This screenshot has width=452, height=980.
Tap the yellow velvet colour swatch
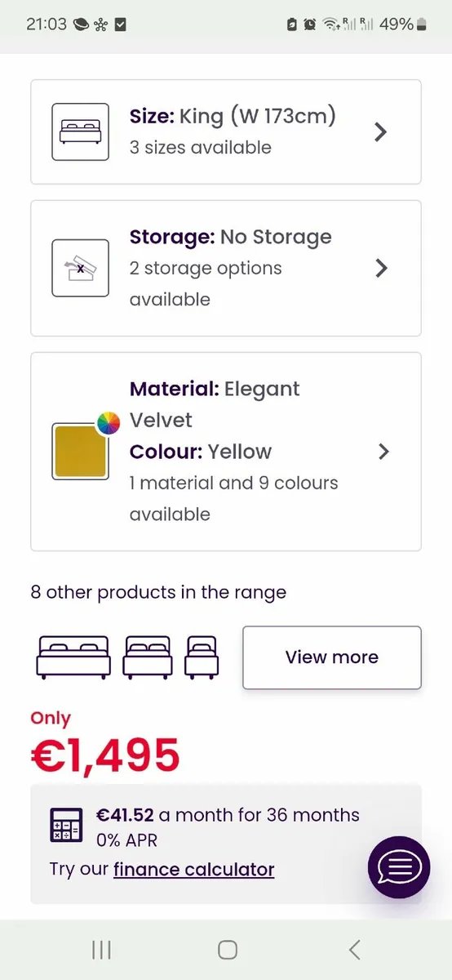pos(80,451)
